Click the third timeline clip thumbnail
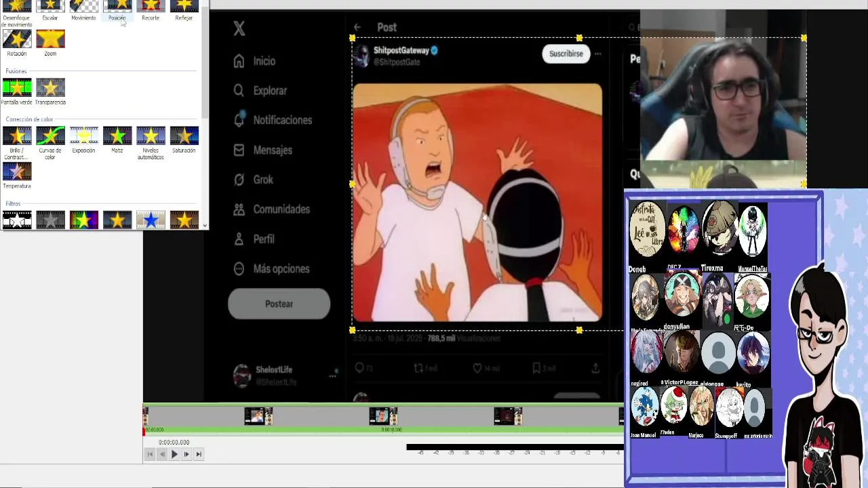Viewport: 868px width, 488px height. point(383,416)
